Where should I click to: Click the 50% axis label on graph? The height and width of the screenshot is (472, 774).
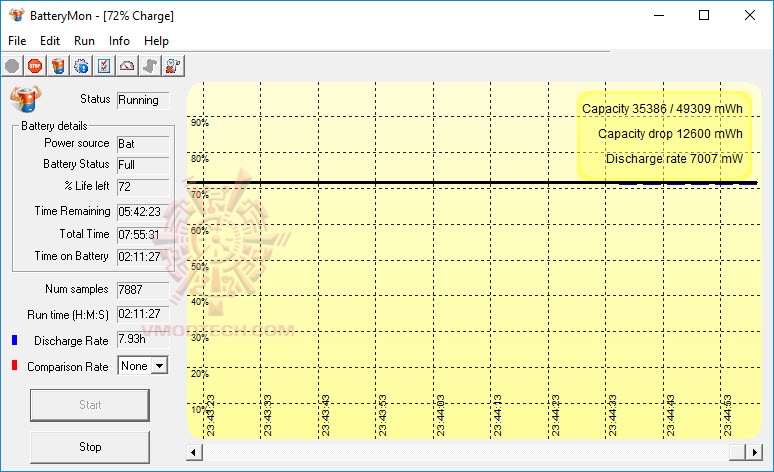click(200, 266)
